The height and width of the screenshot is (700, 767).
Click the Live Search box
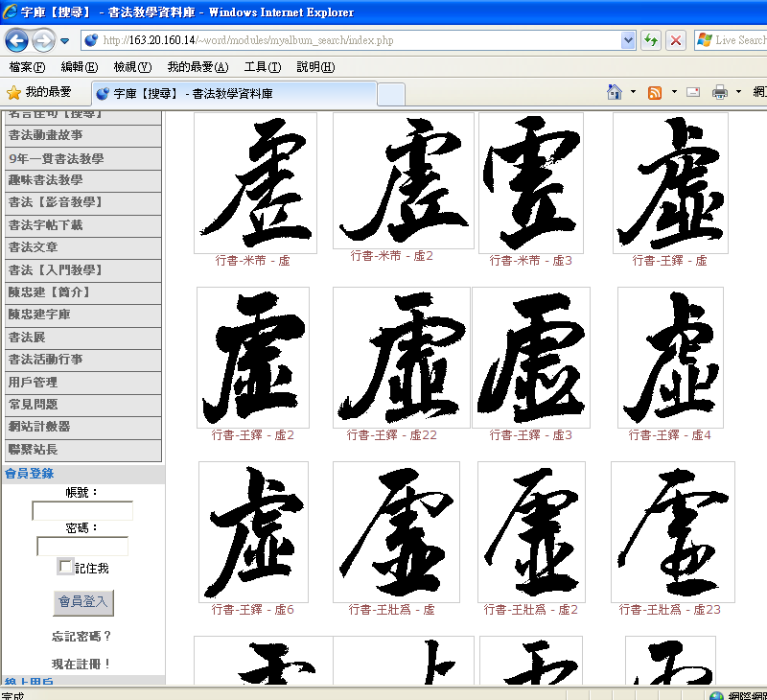[731, 40]
